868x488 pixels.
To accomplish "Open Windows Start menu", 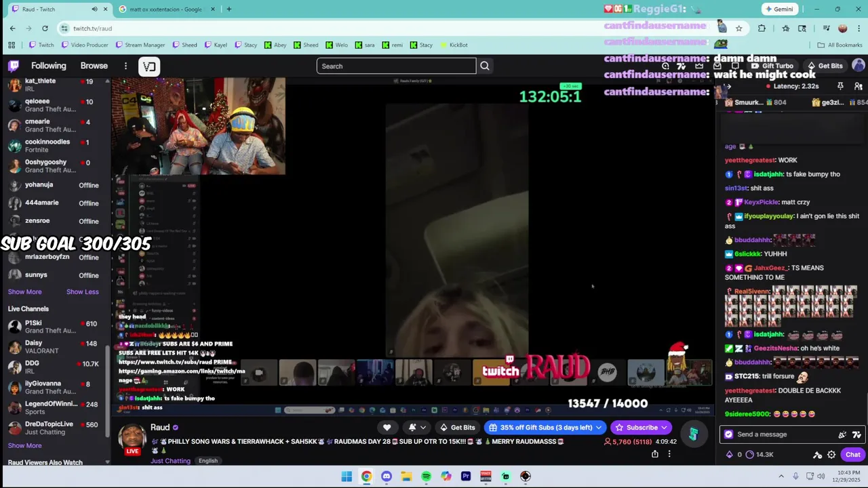I will click(347, 476).
